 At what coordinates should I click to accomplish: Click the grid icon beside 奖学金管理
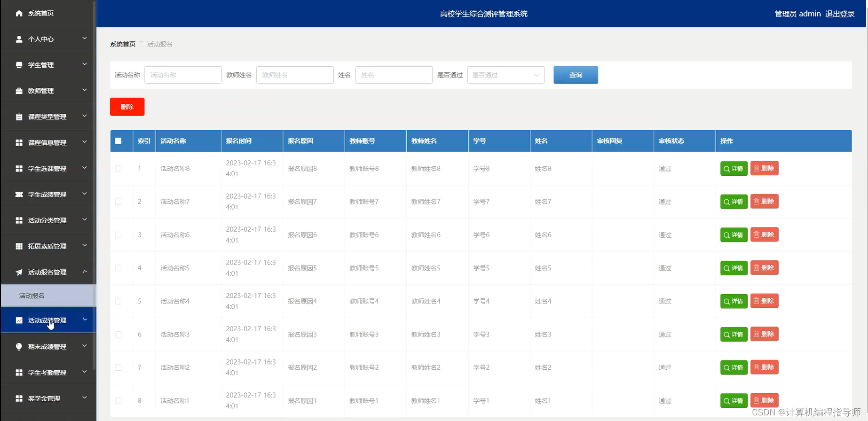coord(19,398)
